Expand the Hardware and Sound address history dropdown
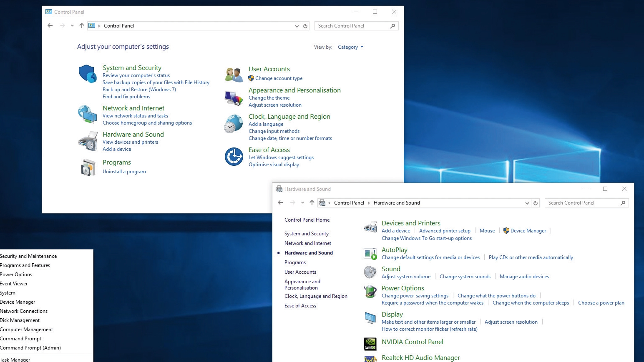The width and height of the screenshot is (644, 362). [x=527, y=203]
